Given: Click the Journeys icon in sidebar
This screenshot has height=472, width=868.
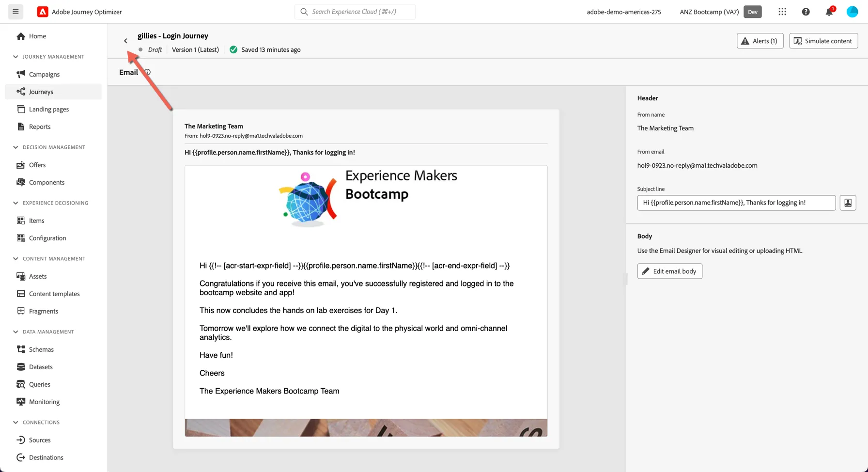Looking at the screenshot, I should 21,92.
